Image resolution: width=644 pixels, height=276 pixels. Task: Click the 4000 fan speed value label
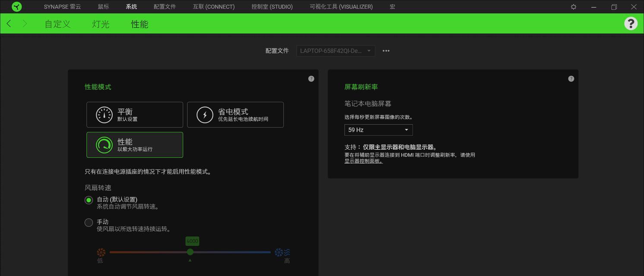click(192, 241)
